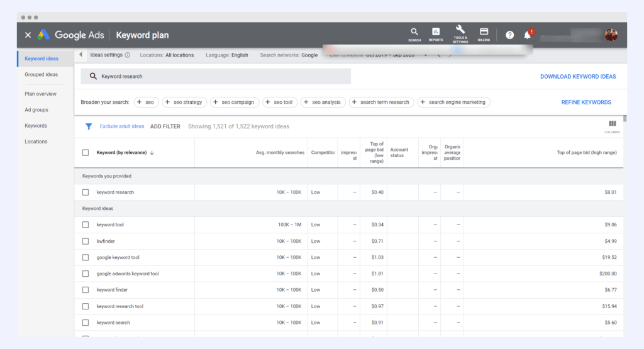
Task: Add 'seo analysis' suggestion chip
Action: pyautogui.click(x=323, y=102)
